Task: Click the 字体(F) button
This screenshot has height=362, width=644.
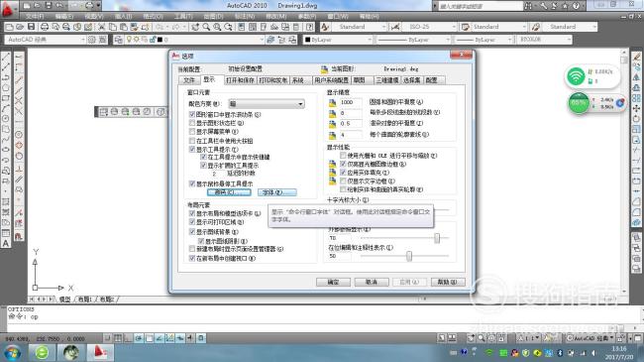Action: (276, 192)
